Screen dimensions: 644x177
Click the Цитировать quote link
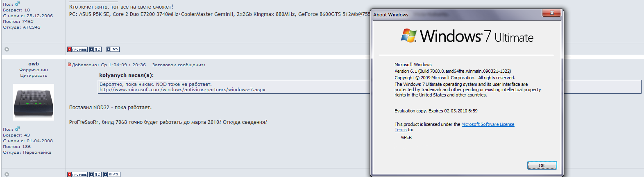tap(34, 76)
